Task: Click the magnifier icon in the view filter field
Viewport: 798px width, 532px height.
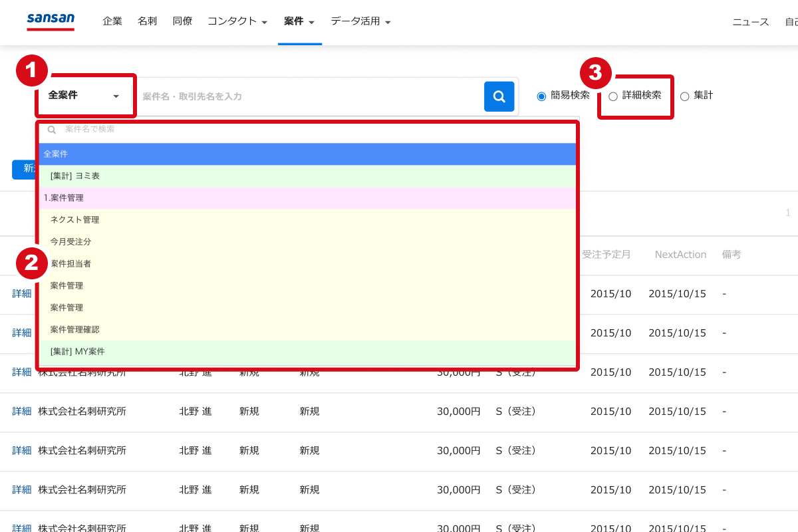Action: coord(52,129)
